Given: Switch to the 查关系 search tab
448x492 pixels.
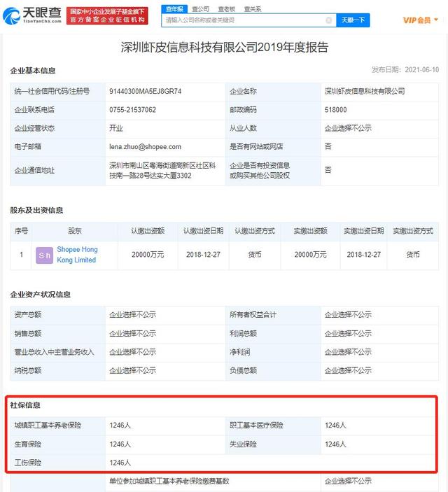Looking at the screenshot, I should coord(253,9).
